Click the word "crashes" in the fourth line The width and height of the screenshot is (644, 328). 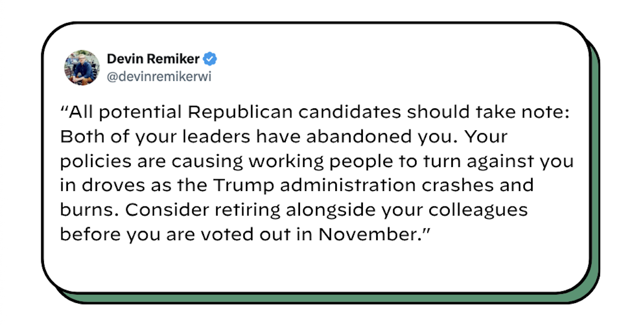click(x=451, y=185)
